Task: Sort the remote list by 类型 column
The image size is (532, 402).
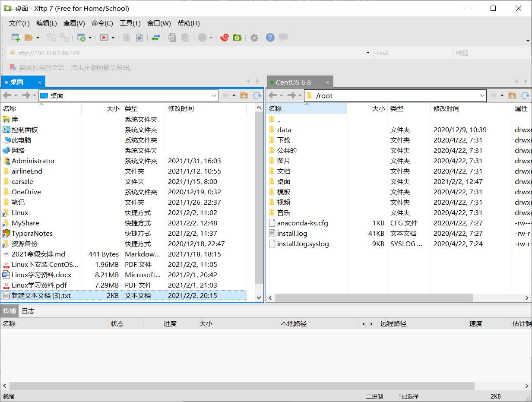Action: pos(409,109)
